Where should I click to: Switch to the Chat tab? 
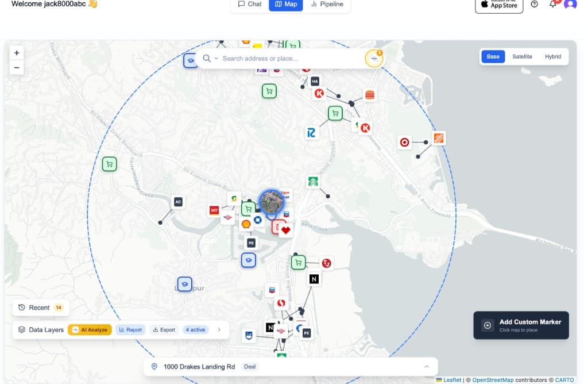click(250, 4)
